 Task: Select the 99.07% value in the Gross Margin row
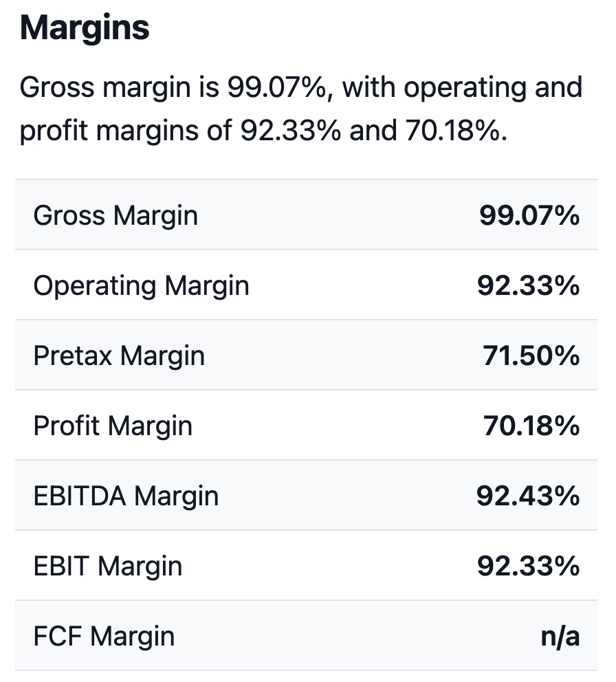coord(529,216)
